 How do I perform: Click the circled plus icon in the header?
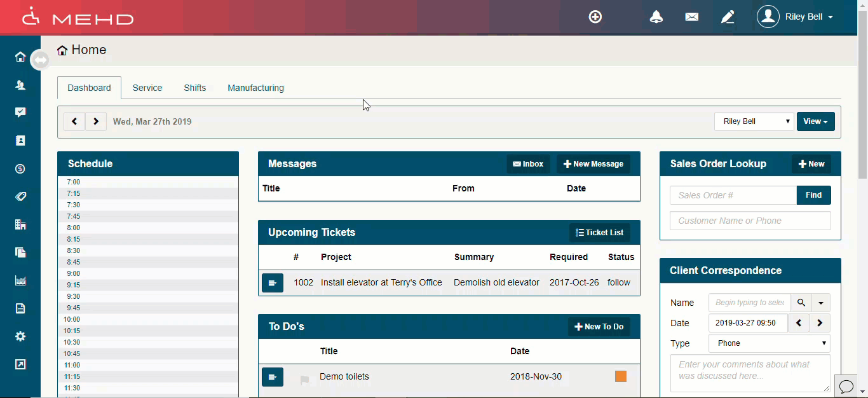[595, 17]
